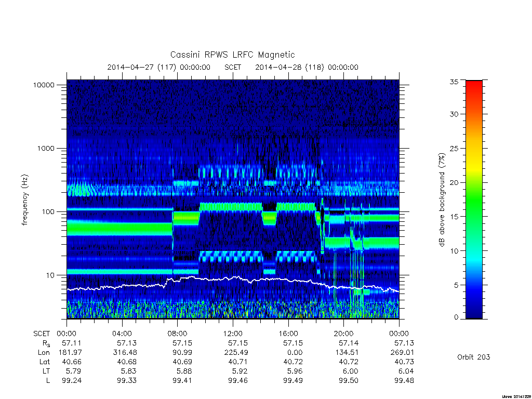Click the '20:00' time axis label
This screenshot has height=399, width=532.
[344, 334]
